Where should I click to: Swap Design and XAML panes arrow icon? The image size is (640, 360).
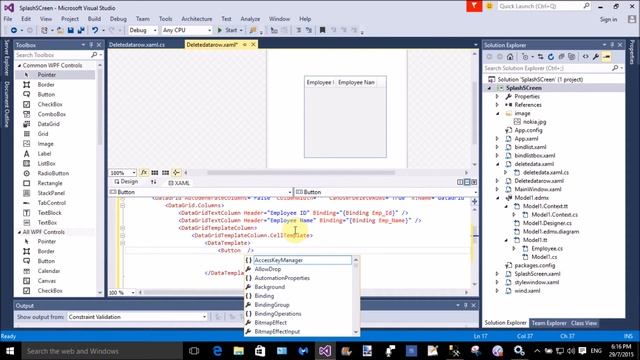point(153,182)
